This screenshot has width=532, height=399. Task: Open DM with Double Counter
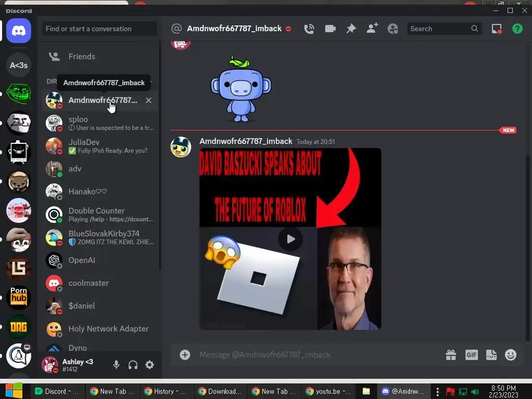tap(100, 215)
